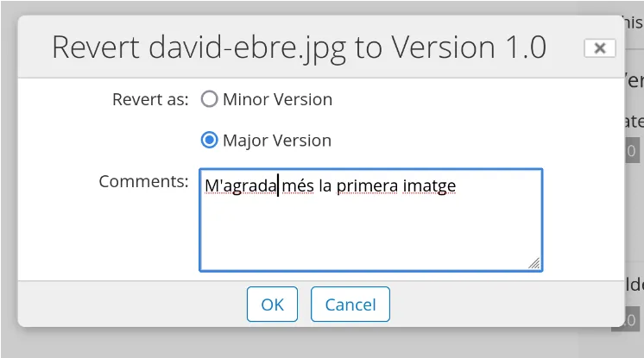
Task: Place cursor on the word 'imatge'
Action: tap(429, 185)
